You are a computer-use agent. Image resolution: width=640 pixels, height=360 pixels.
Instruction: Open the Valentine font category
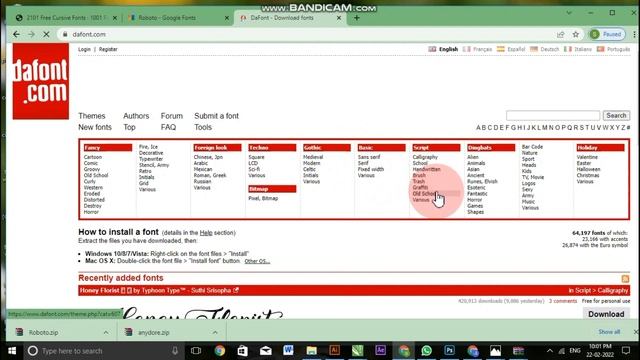tap(587, 157)
